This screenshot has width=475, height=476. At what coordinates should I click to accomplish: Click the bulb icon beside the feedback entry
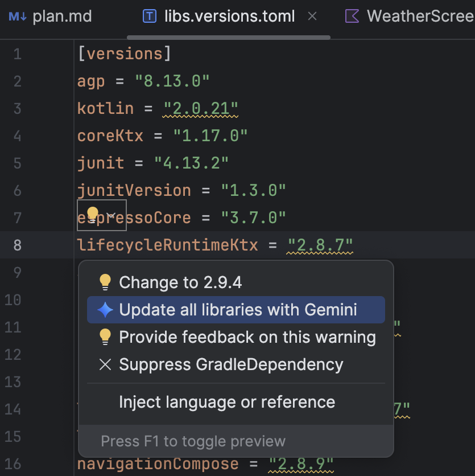coord(105,337)
